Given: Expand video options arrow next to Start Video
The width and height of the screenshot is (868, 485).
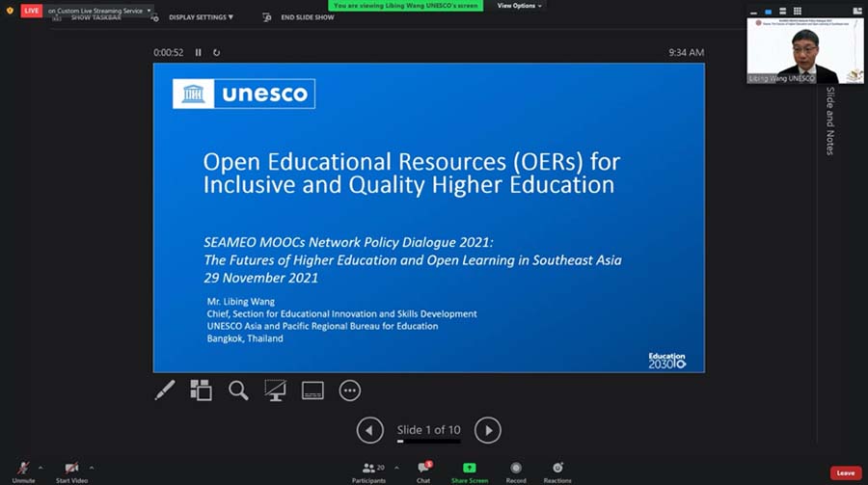Looking at the screenshot, I should click(92, 468).
